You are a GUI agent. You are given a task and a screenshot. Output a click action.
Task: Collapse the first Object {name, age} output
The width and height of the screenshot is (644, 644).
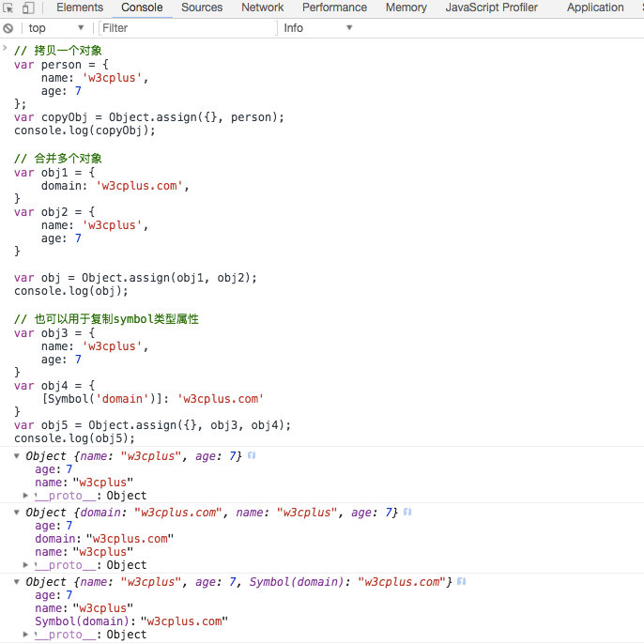(x=17, y=455)
